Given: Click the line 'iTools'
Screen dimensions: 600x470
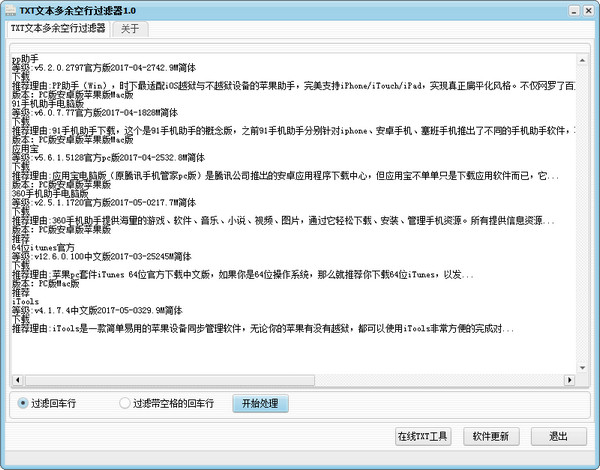Looking at the screenshot, I should click(25, 301).
